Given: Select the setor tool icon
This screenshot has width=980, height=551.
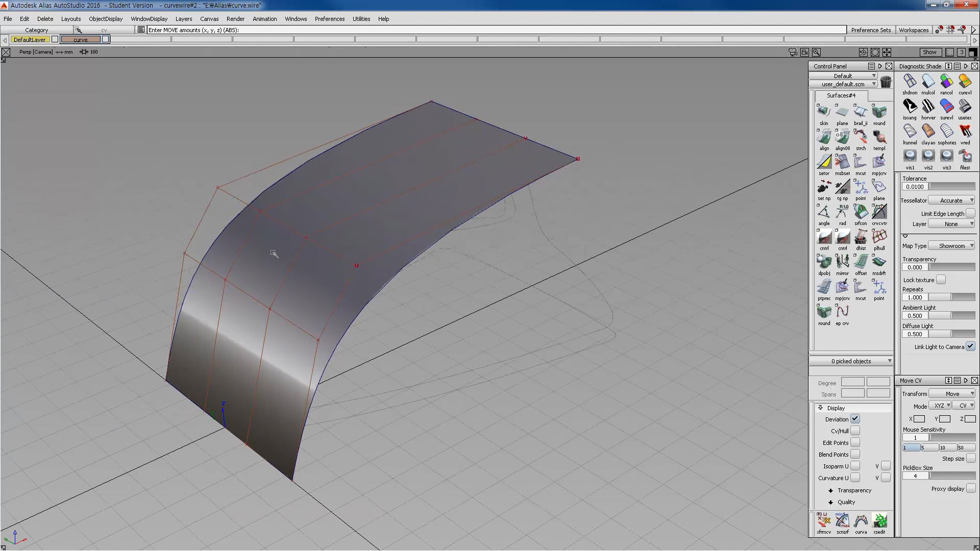Looking at the screenshot, I should point(824,161).
